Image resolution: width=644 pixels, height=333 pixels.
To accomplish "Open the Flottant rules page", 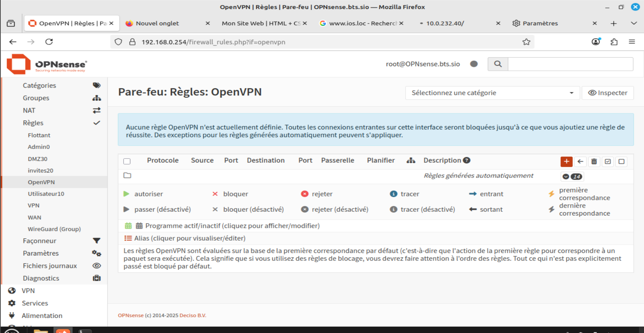I will [x=39, y=135].
